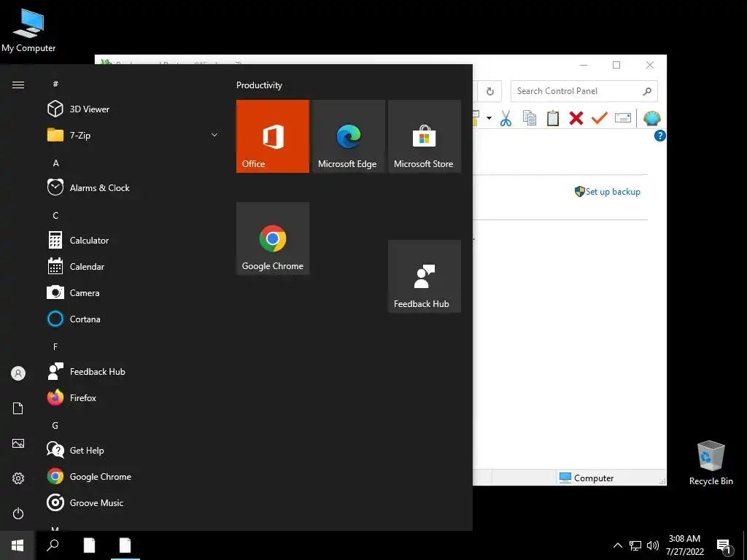Click the search magnifier in Control Panel

[647, 91]
